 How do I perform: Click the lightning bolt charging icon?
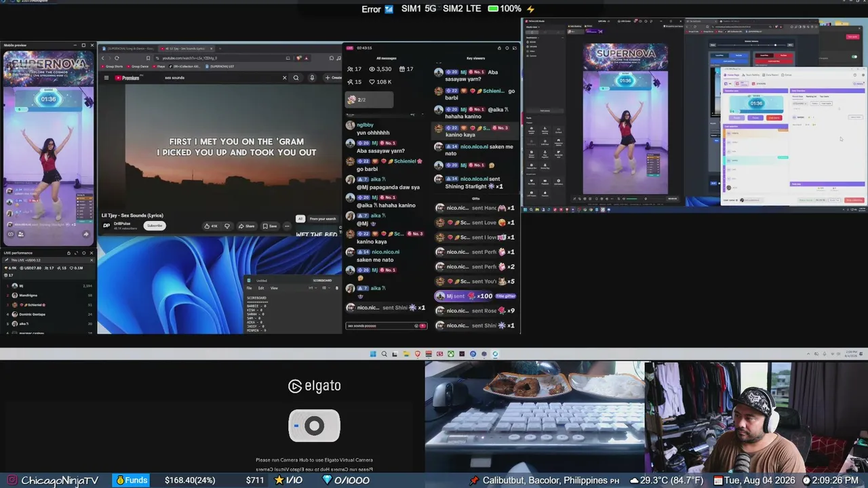click(x=530, y=9)
